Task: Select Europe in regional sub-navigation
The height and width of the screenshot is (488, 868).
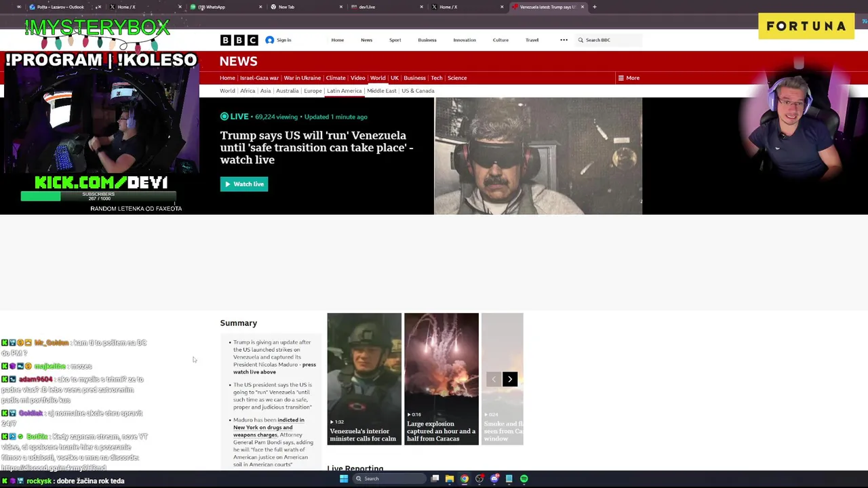Action: (313, 91)
